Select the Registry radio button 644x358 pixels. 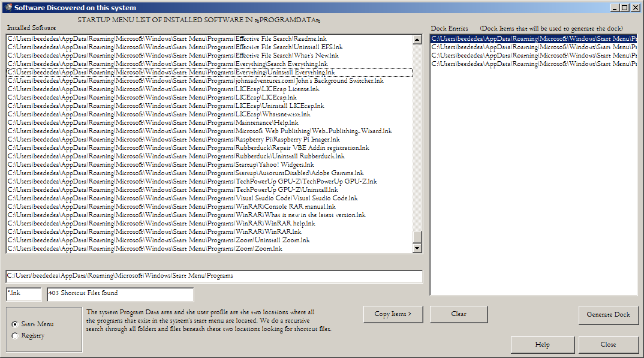click(x=14, y=336)
